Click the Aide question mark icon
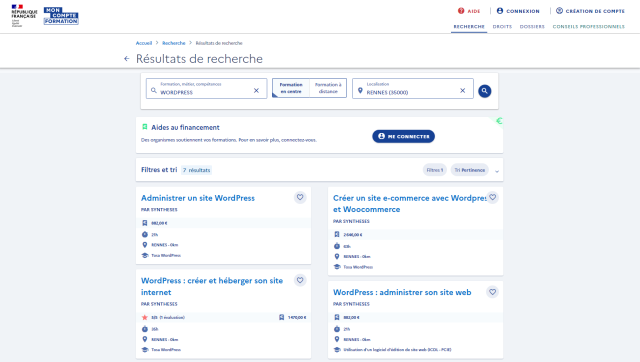 461,11
